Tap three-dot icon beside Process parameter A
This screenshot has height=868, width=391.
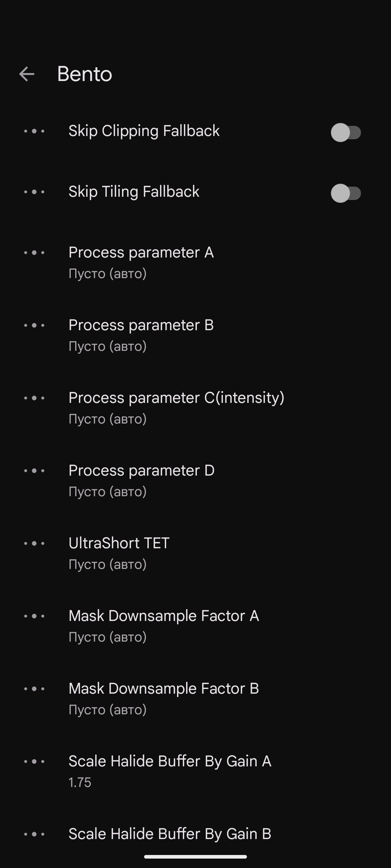point(34,252)
